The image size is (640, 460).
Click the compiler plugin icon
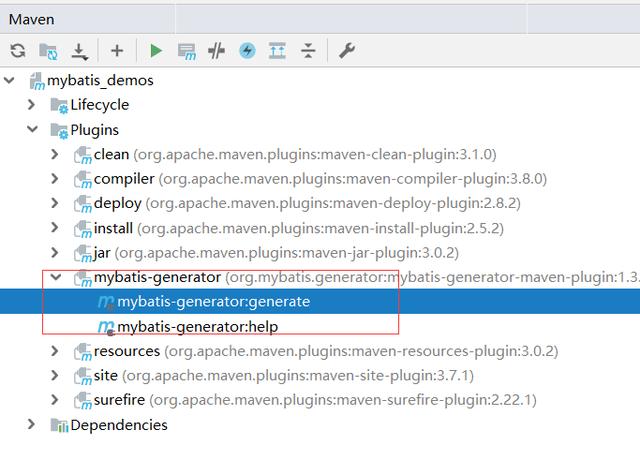pyautogui.click(x=83, y=180)
